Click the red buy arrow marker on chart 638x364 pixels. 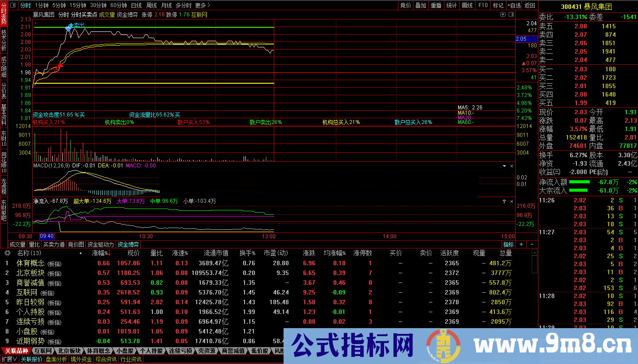pos(60,66)
